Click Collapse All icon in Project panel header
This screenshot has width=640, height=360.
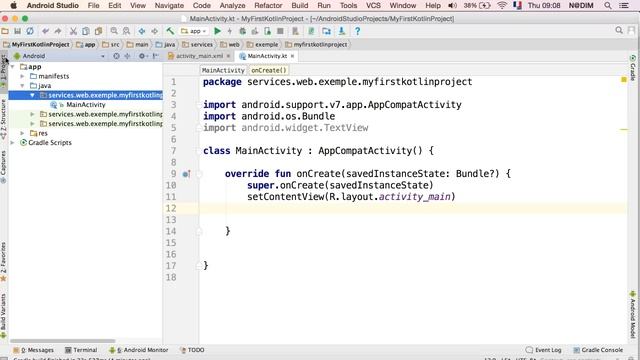tap(127, 56)
